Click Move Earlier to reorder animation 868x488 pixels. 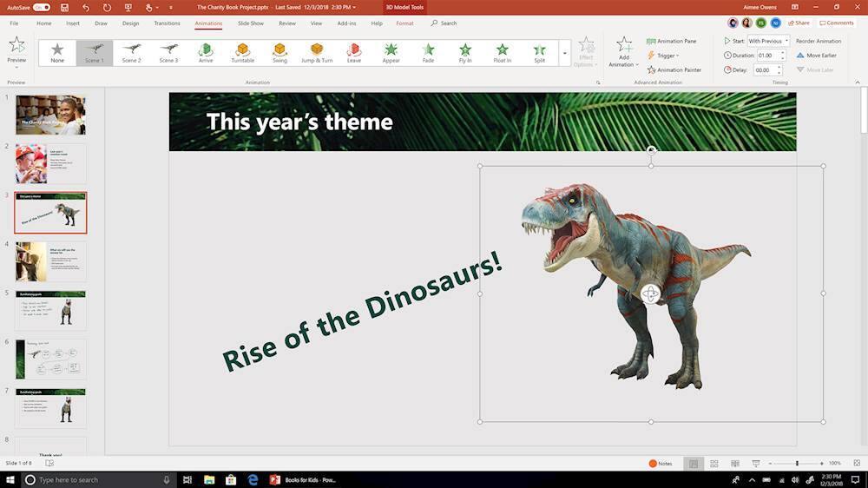[x=816, y=56]
